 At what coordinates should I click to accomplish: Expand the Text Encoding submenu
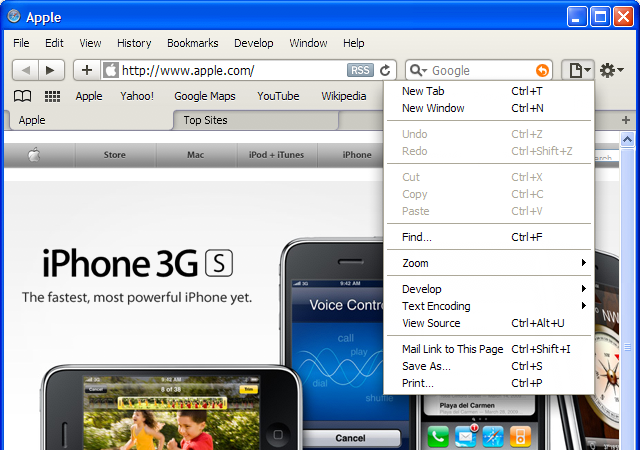[x=489, y=306]
